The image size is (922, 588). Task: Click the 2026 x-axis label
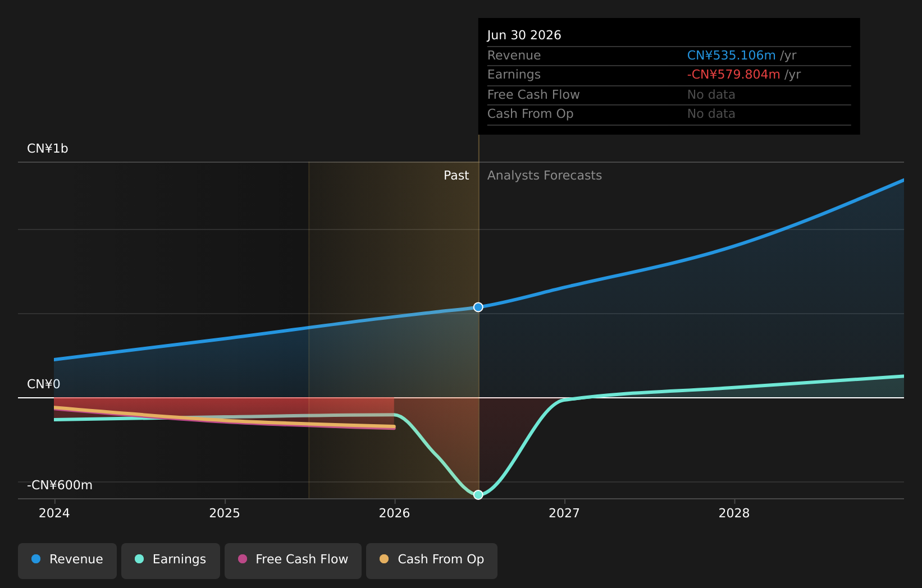tap(395, 513)
